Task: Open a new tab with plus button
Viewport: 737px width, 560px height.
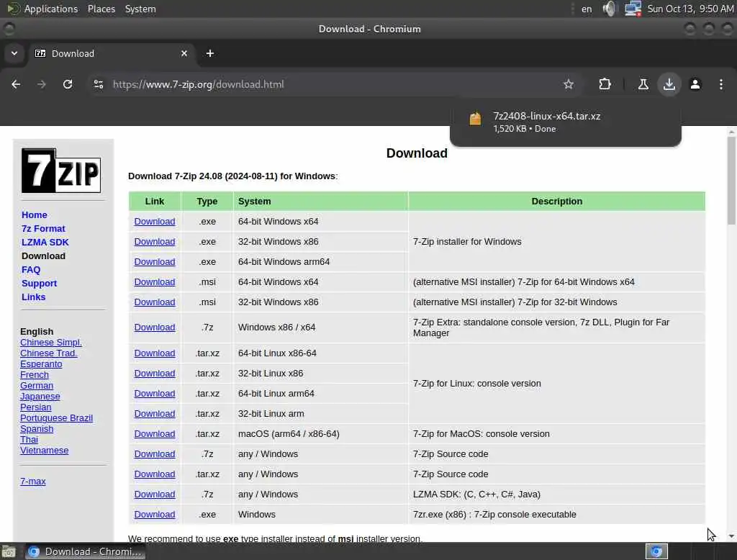Action: [210, 53]
